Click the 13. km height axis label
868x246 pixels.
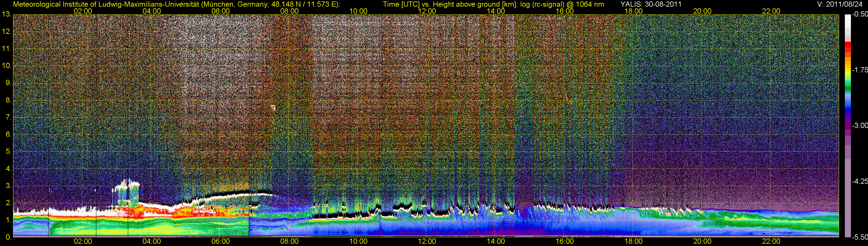pos(6,14)
